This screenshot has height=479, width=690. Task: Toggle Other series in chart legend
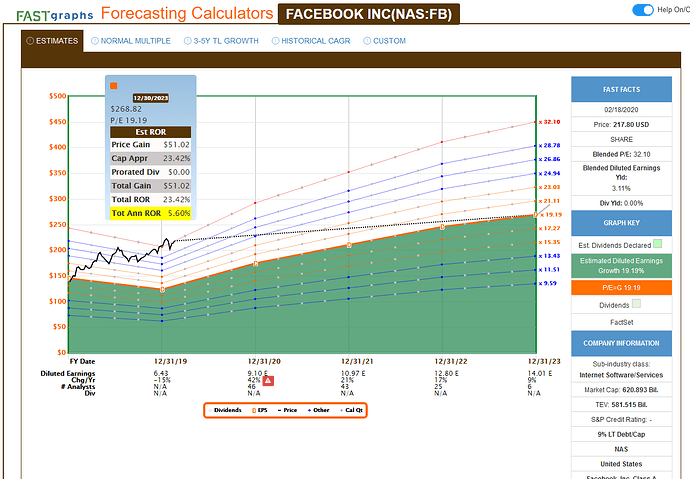[x=319, y=410]
